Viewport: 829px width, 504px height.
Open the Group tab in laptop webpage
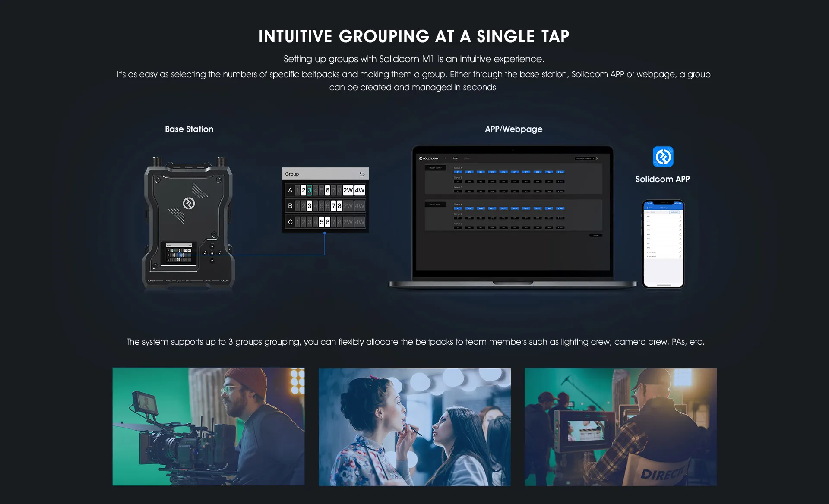tap(455, 158)
